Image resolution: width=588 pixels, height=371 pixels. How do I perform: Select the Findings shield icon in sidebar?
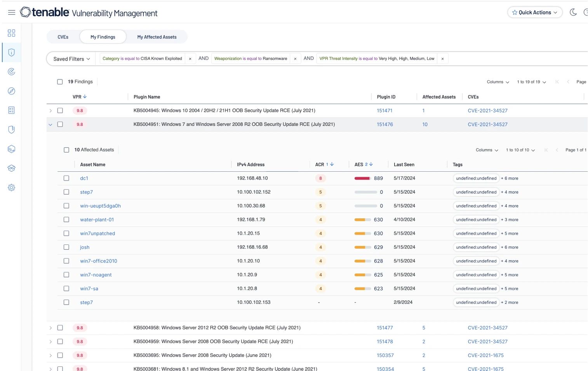11,52
